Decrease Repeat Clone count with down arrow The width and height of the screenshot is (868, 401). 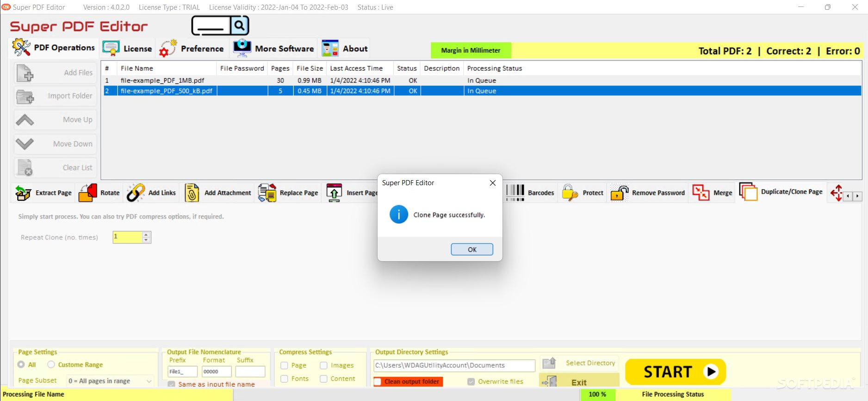pos(146,240)
